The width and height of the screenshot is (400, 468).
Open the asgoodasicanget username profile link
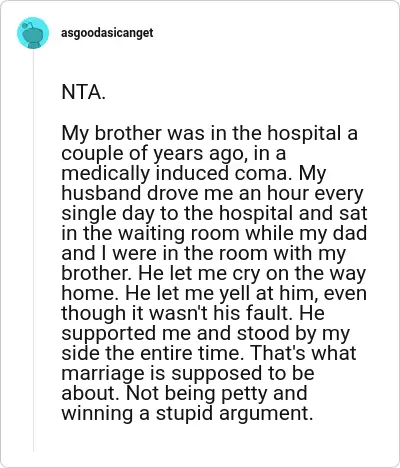point(107,33)
